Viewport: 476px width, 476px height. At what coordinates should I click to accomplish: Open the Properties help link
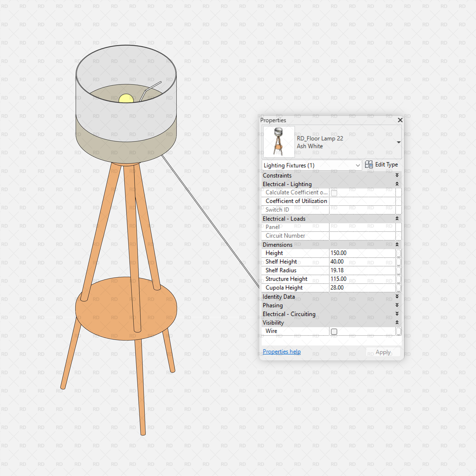click(x=282, y=351)
